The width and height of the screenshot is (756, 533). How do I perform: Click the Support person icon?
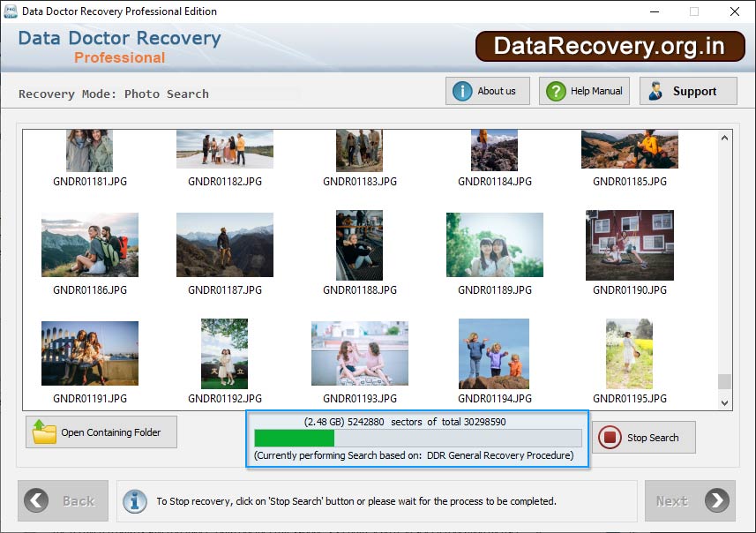point(655,91)
